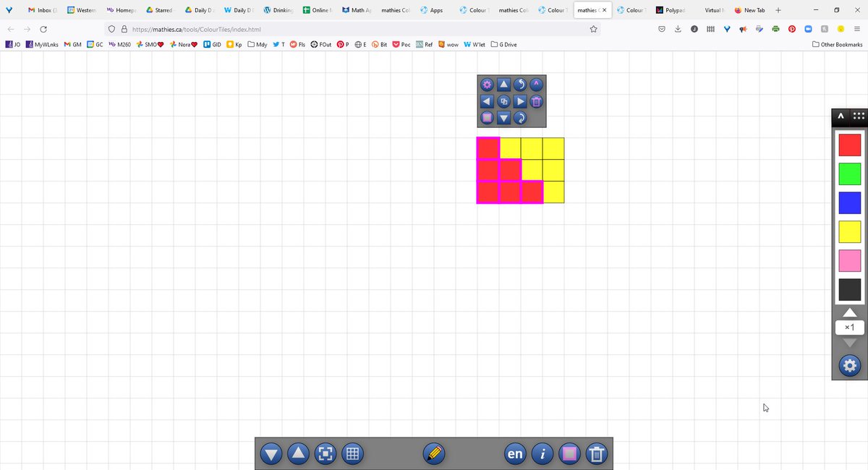Open the Mdy bookmarks folder
This screenshot has height=470, width=868.
coord(258,45)
